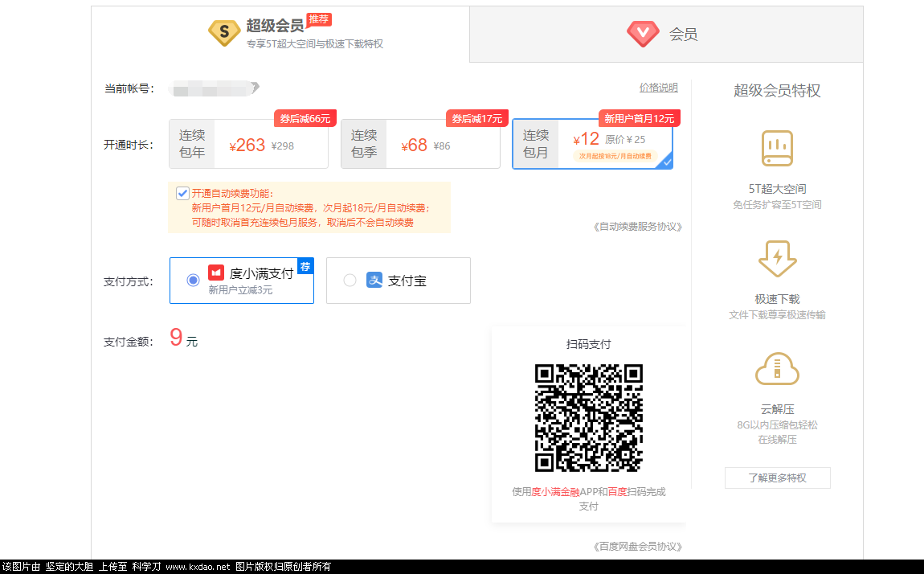
Task: Switch to the 超级会员 tab
Action: click(280, 34)
